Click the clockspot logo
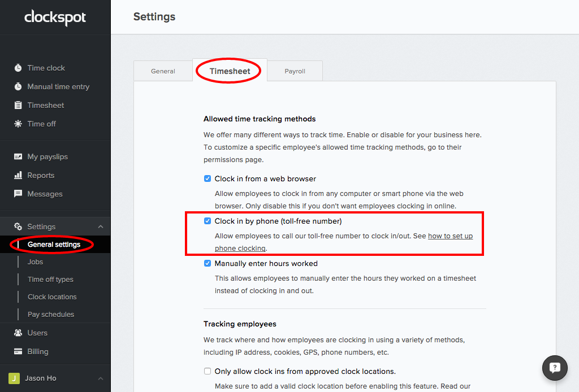The height and width of the screenshot is (392, 579). pyautogui.click(x=55, y=18)
